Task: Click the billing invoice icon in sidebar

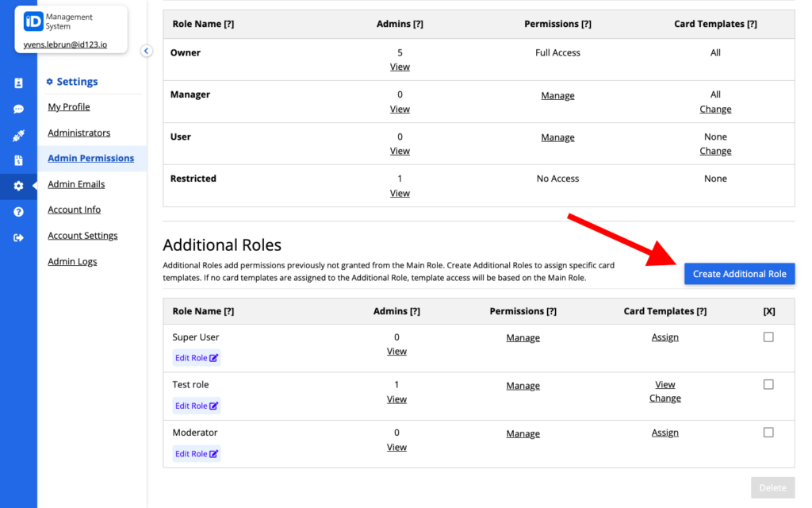Action: click(x=17, y=160)
